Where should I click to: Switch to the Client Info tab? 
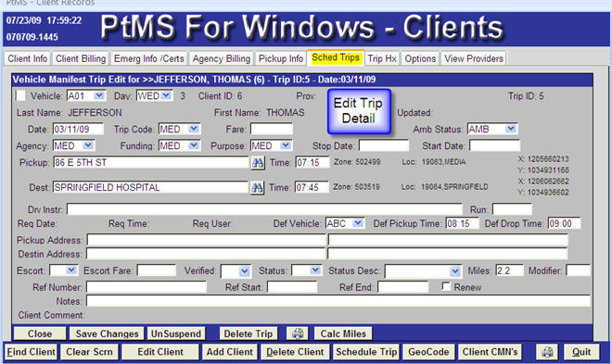[27, 58]
